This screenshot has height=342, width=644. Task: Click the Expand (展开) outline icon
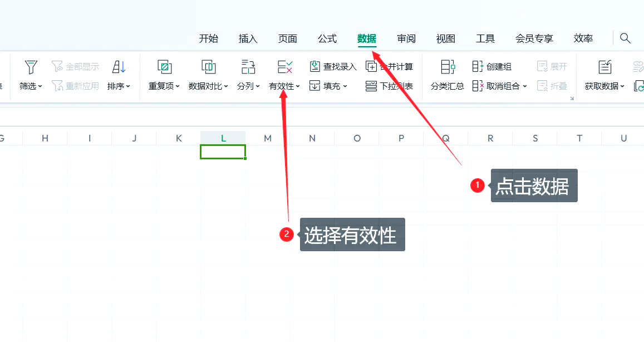(x=542, y=66)
